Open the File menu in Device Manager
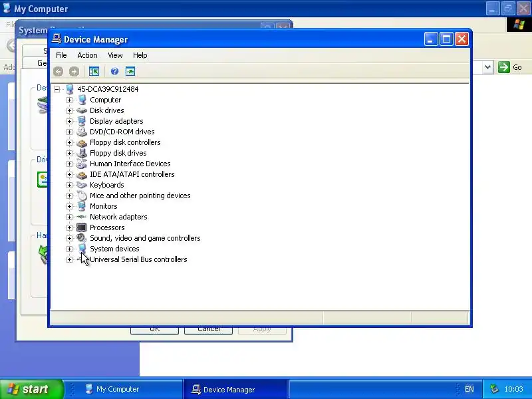 point(61,55)
